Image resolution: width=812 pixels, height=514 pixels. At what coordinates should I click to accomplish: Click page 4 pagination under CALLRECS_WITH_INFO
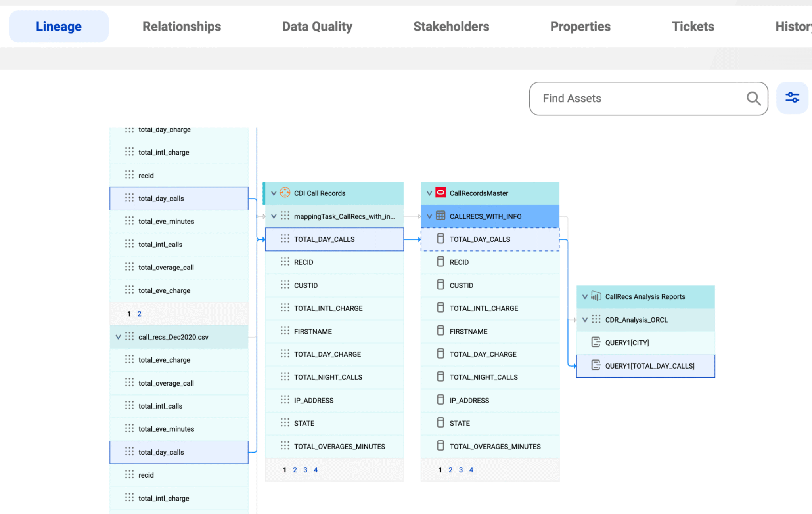click(x=471, y=470)
